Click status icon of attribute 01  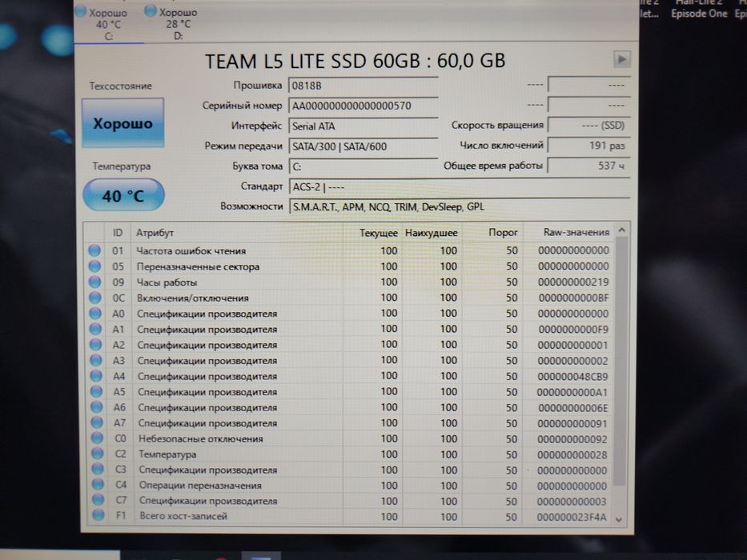[x=94, y=250]
